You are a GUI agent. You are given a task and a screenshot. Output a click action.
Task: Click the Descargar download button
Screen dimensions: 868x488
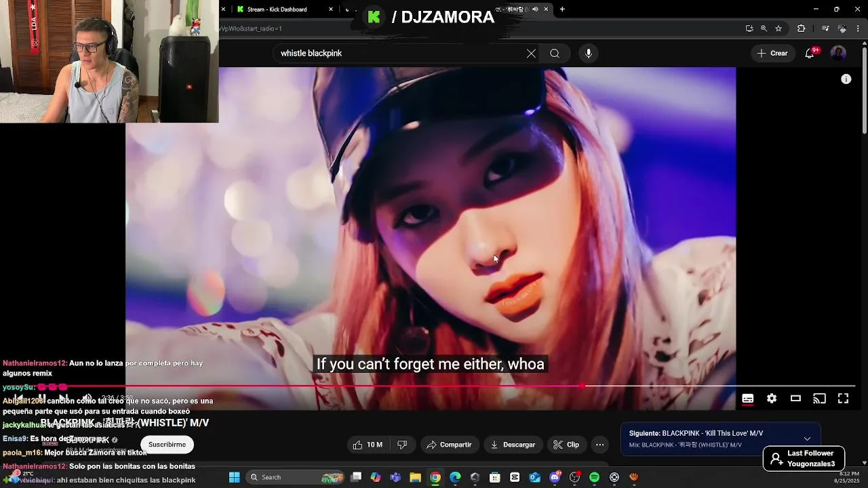[513, 445]
